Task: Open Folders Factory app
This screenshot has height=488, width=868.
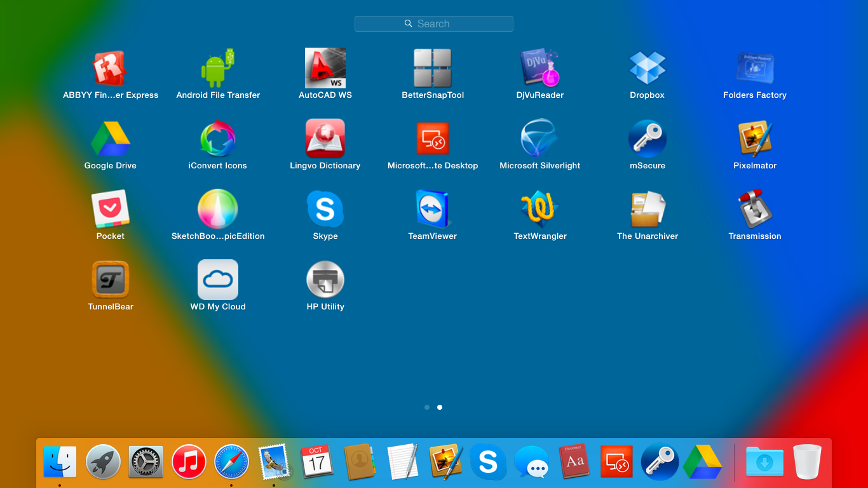Action: pyautogui.click(x=755, y=69)
